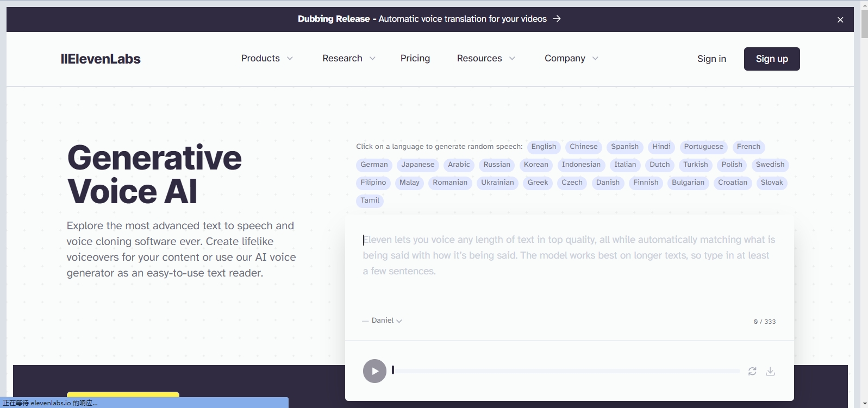Click the scrollbar down arrow
This screenshot has width=868, height=408.
coord(864,404)
